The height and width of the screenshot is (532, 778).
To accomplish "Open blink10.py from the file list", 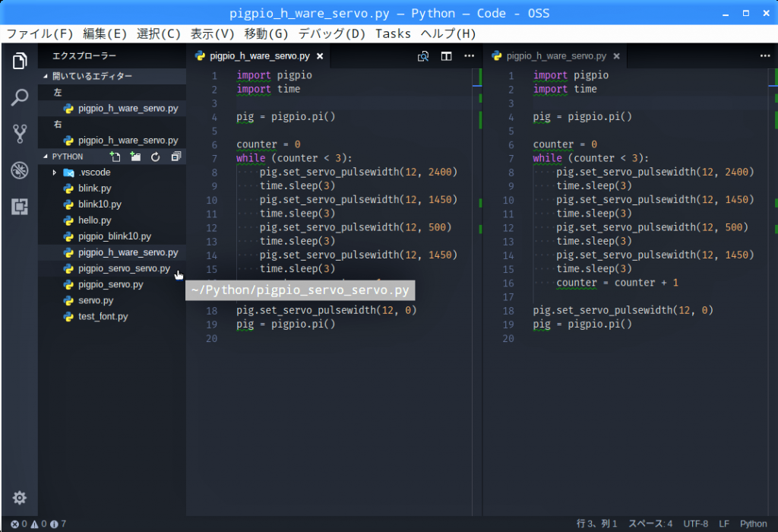I will pos(100,204).
